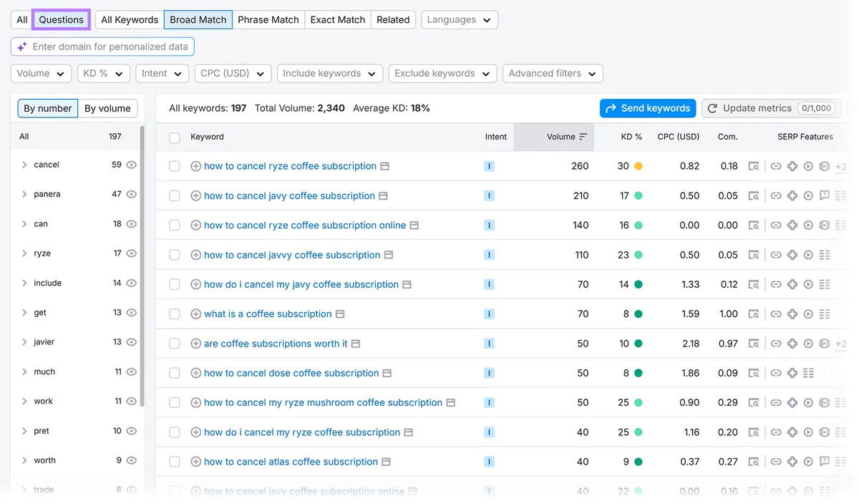Toggle the eye icon for the 'panera' group

(x=131, y=194)
